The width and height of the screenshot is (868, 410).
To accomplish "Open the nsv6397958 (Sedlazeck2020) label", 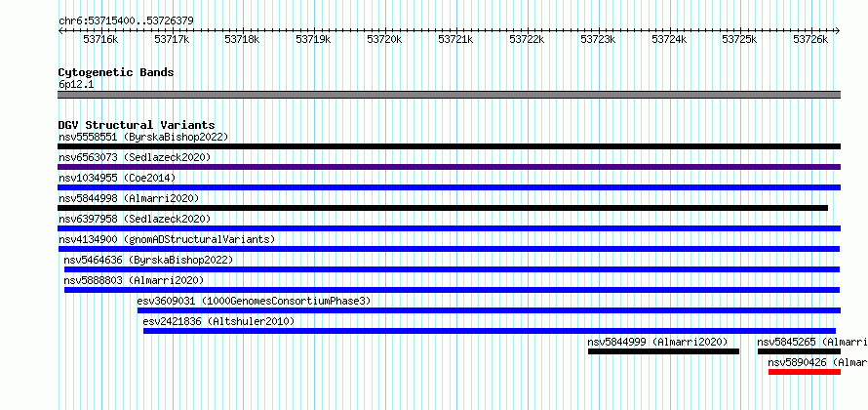I will click(x=135, y=219).
